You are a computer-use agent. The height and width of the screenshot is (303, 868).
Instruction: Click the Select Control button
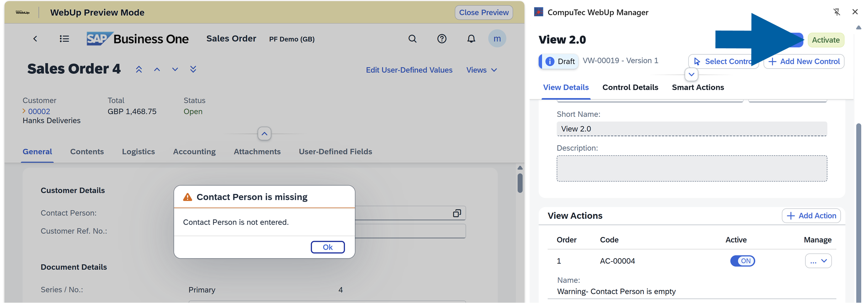pos(723,61)
